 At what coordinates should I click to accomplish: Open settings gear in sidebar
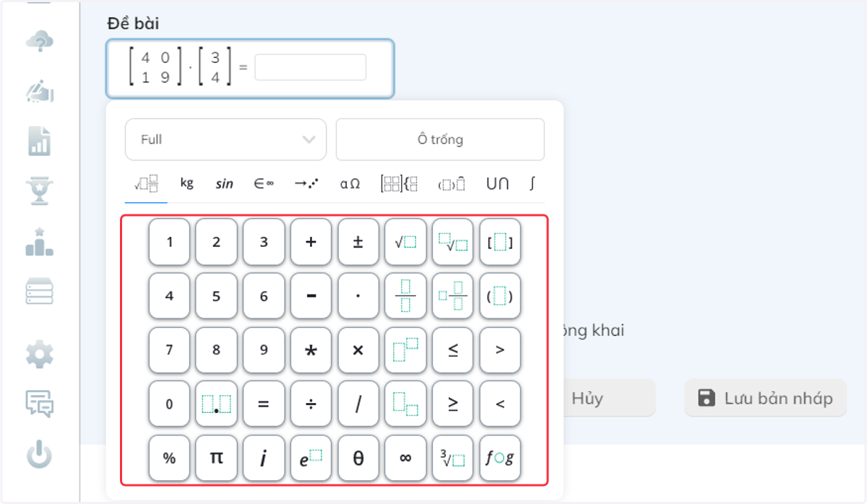pyautogui.click(x=40, y=355)
